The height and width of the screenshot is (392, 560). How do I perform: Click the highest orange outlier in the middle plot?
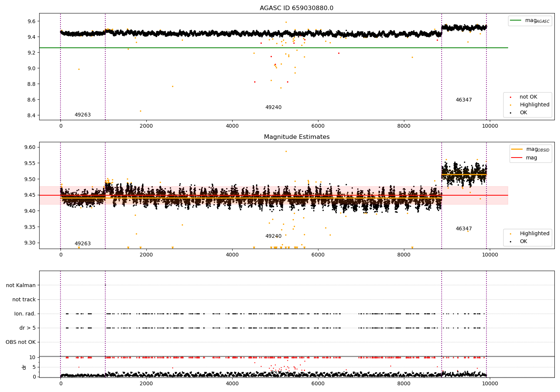(x=286, y=151)
